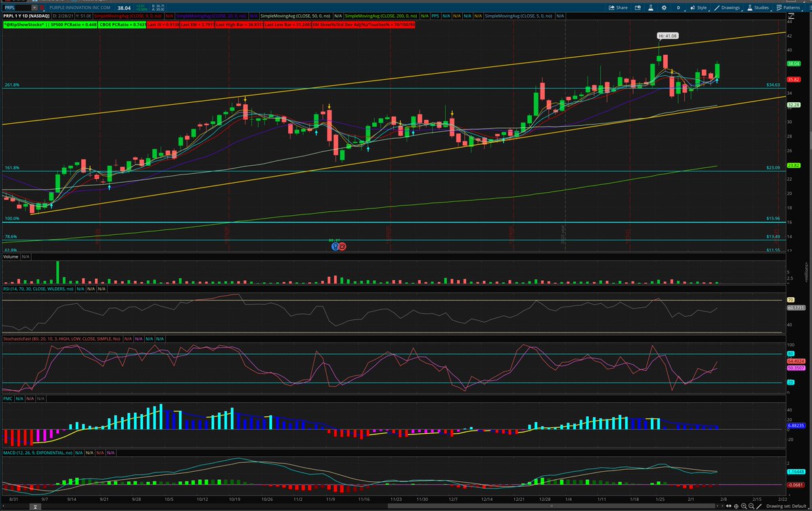Viewport: 812px width, 511px height.
Task: Click the zoom out magnifier icon
Action: click(752, 506)
